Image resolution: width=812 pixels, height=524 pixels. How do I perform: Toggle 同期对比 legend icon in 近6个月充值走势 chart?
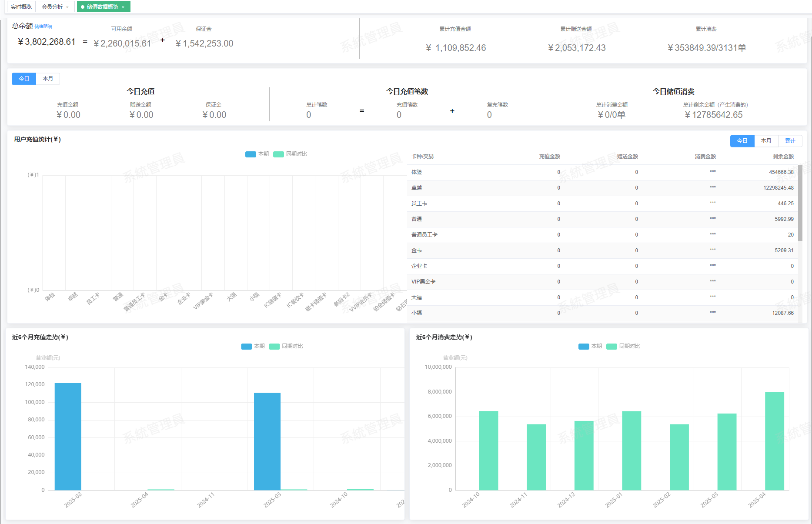tap(274, 347)
